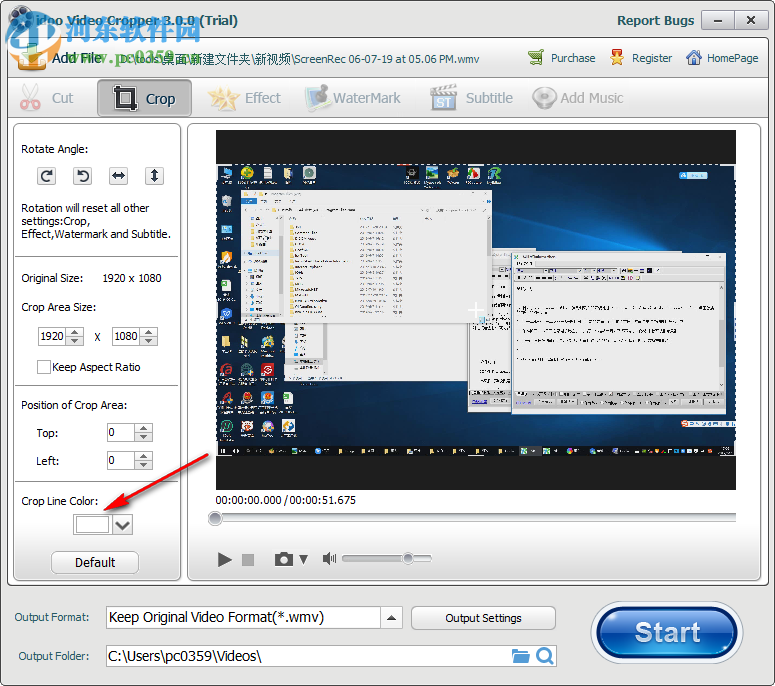Click the crop width input field
Screen dimensions: 775x686
click(52, 337)
